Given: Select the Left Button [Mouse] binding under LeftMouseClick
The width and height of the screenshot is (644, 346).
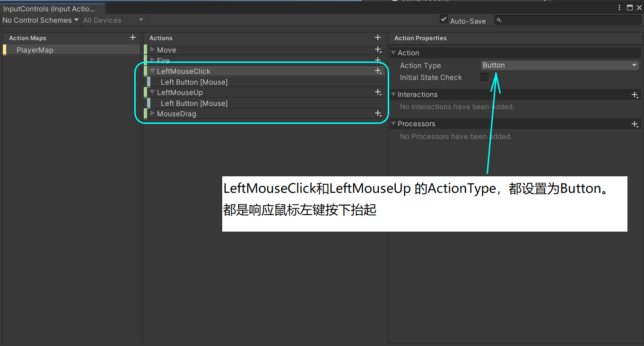Looking at the screenshot, I should coord(194,81).
